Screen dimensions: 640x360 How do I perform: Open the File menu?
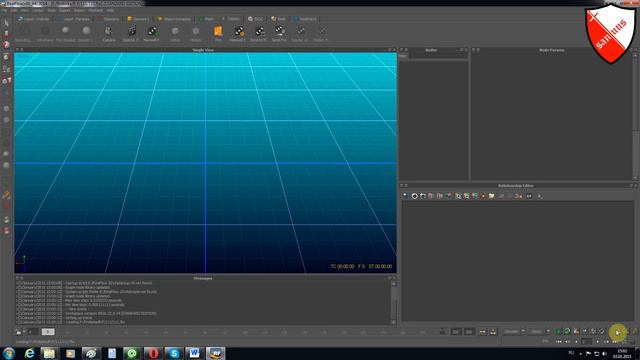pos(4,10)
